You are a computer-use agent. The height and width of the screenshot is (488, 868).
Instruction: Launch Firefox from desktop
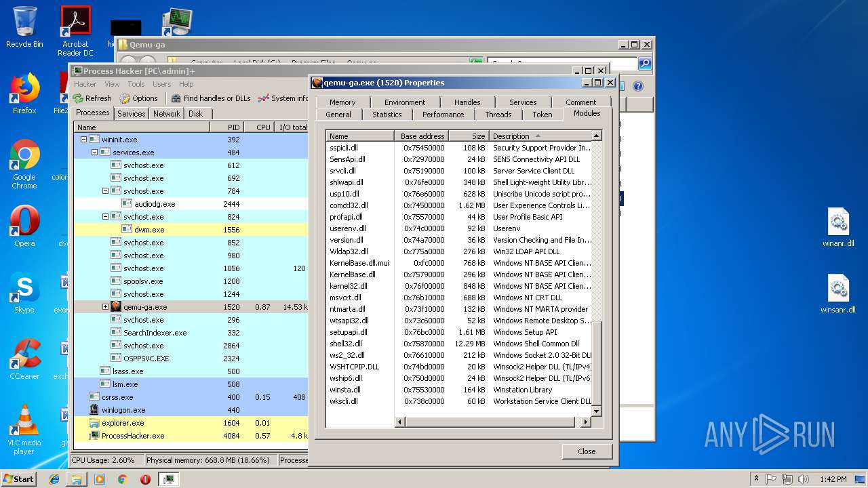24,94
